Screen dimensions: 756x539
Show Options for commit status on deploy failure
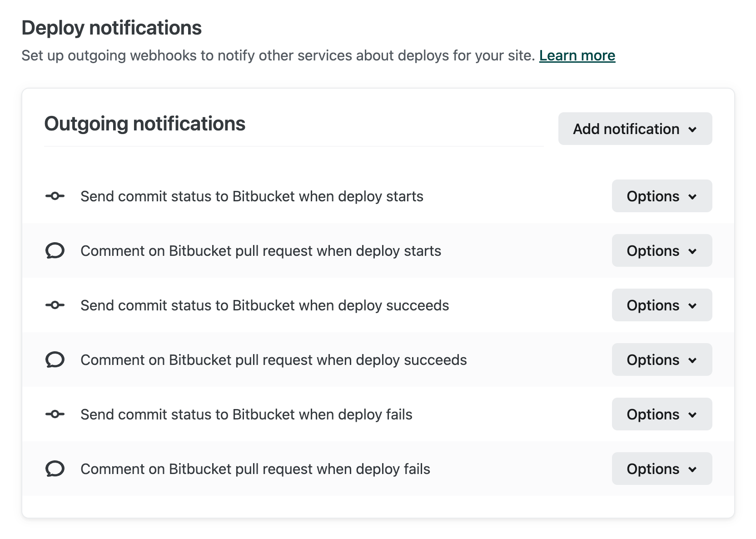[661, 414]
